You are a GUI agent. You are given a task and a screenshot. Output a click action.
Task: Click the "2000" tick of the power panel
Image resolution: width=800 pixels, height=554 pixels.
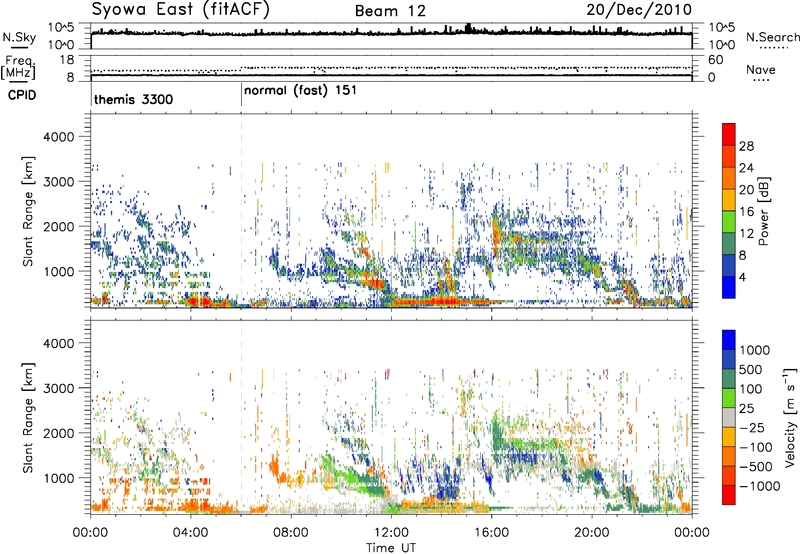(x=58, y=226)
